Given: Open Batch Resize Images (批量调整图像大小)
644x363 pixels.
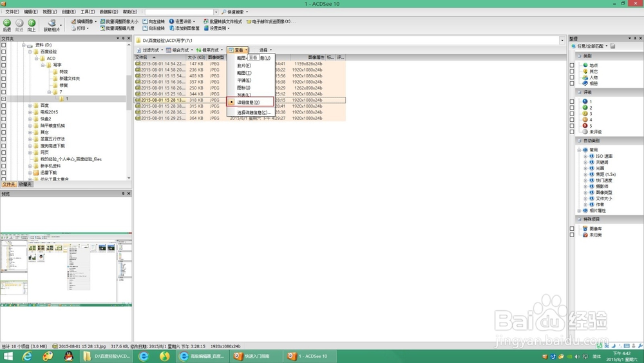Looking at the screenshot, I should pos(120,21).
